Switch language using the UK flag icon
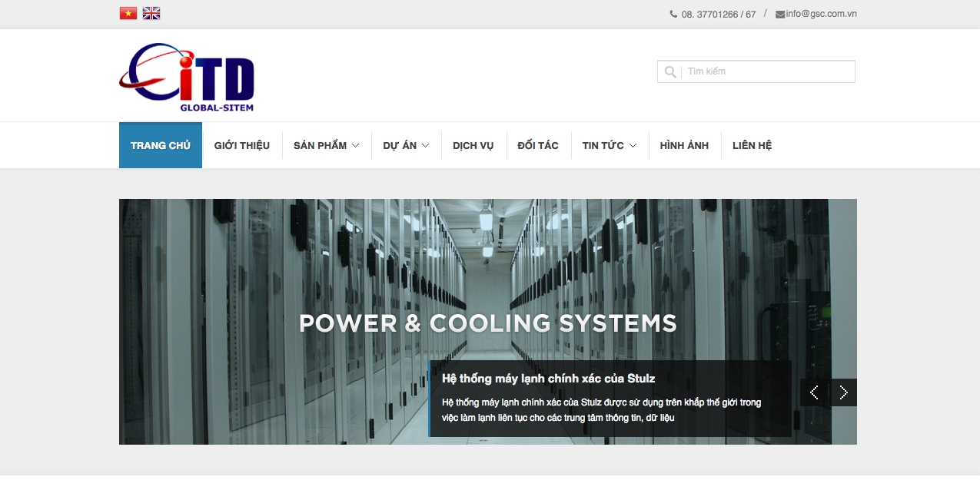Viewport: 980px width, 480px height. 151,13
